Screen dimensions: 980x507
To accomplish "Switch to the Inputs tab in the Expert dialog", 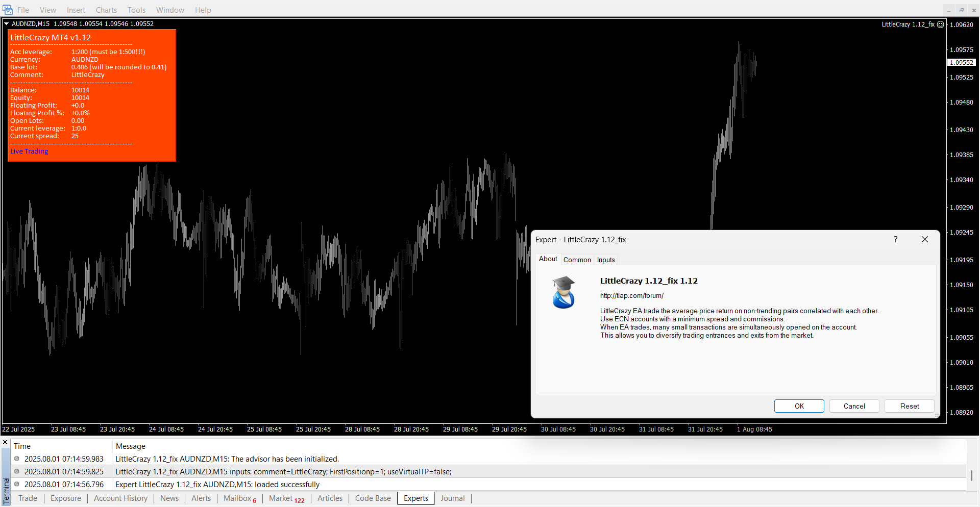I will [606, 260].
